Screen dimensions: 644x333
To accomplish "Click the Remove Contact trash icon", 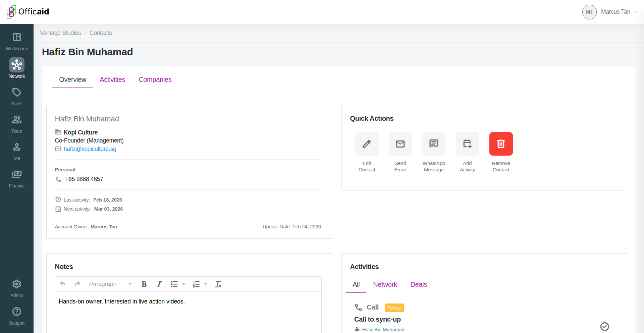I will (x=501, y=144).
